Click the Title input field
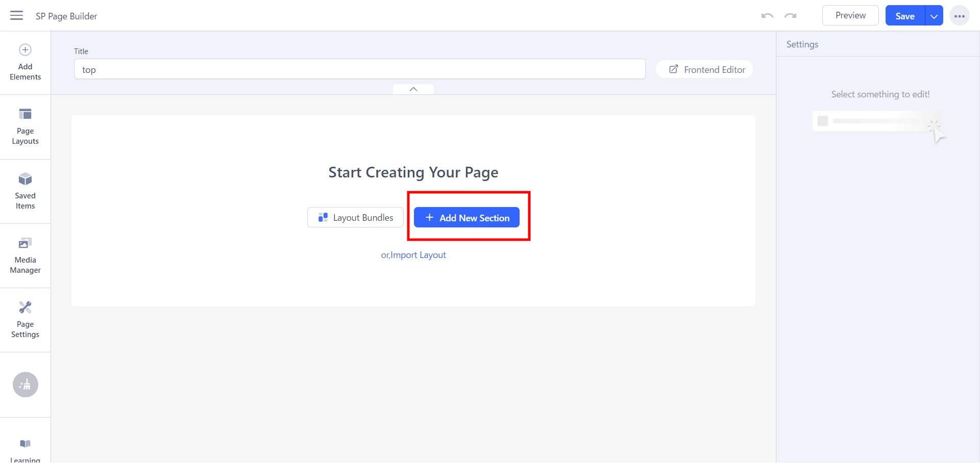This screenshot has height=463, width=980. [x=359, y=69]
